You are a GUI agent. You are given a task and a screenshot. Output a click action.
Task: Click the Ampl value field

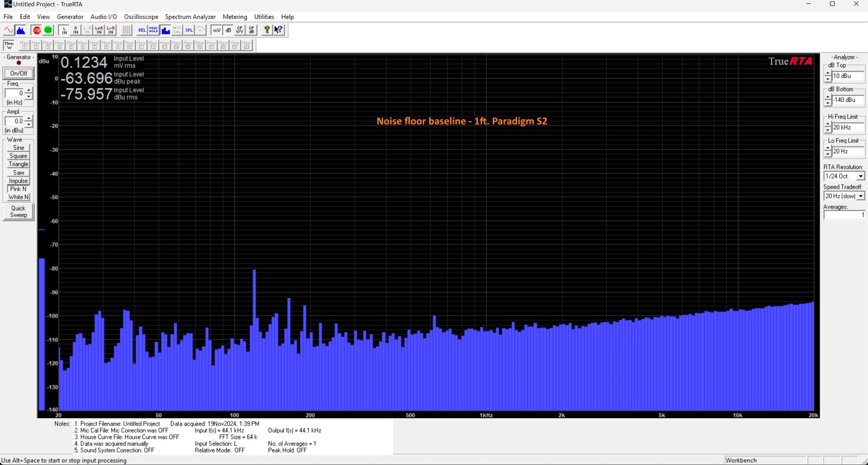click(14, 121)
